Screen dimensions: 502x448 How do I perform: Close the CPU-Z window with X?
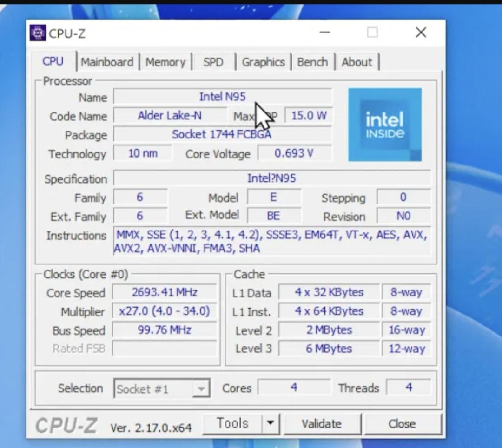coord(421,33)
